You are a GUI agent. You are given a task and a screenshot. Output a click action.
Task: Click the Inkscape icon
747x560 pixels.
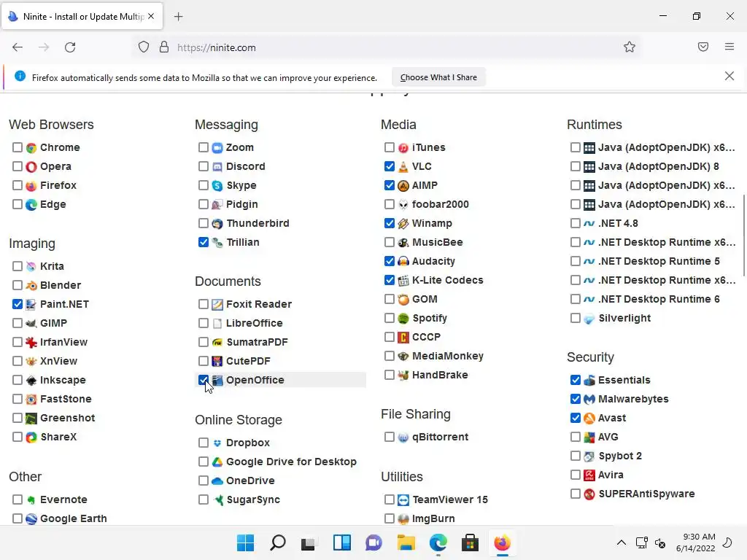click(x=31, y=380)
